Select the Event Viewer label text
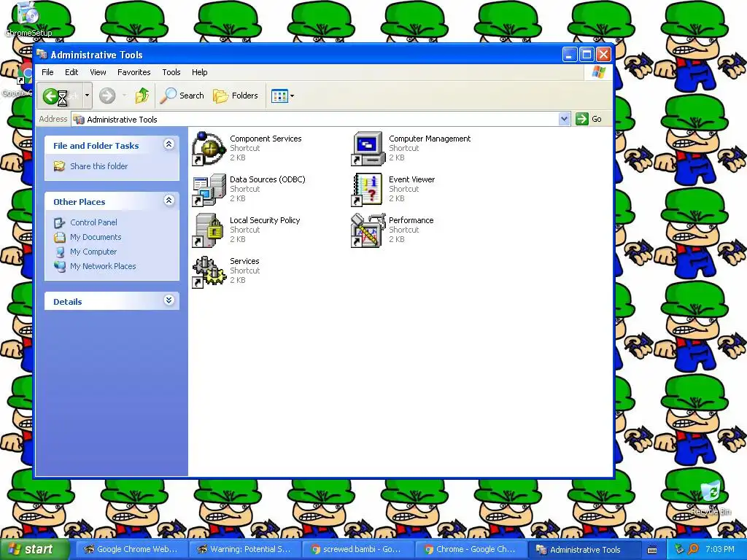The height and width of the screenshot is (560, 747). click(411, 179)
